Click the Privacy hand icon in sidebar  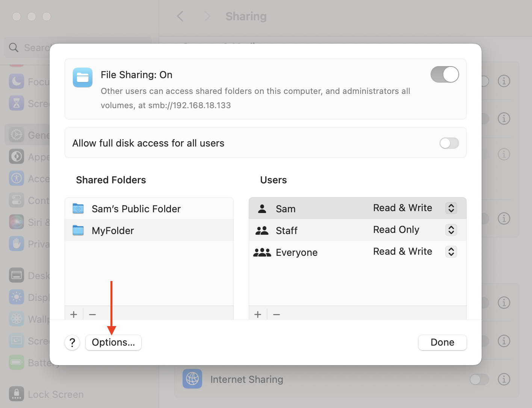[x=17, y=244]
